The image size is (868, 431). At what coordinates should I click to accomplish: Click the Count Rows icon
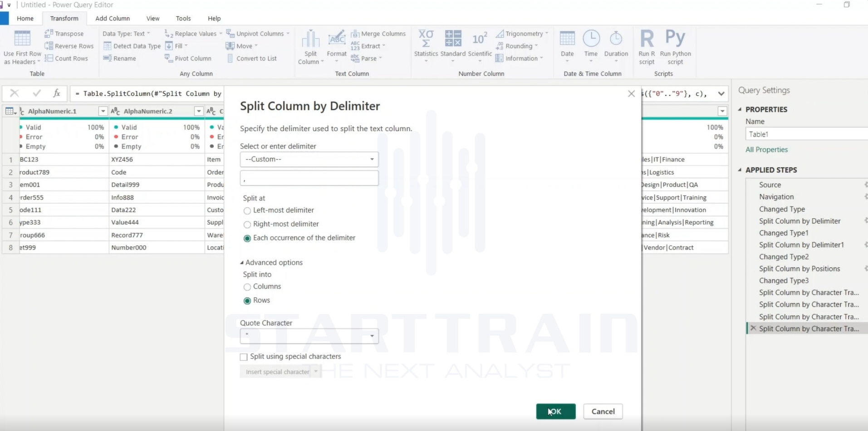click(x=49, y=58)
